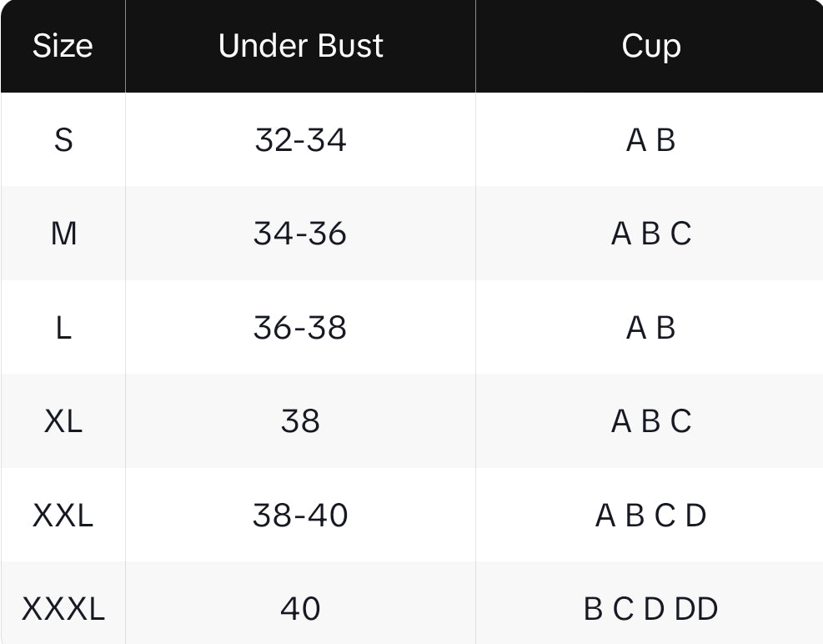Click the Under Bust column header
Screen dimensions: 823x644
click(x=300, y=46)
